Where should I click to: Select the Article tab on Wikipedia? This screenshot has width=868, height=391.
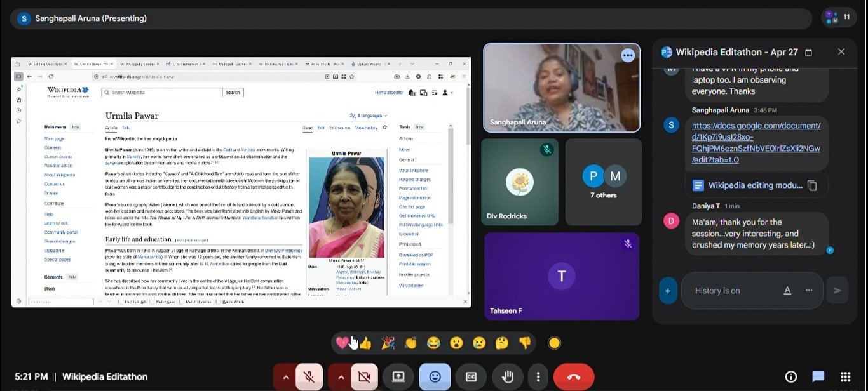[x=111, y=128]
